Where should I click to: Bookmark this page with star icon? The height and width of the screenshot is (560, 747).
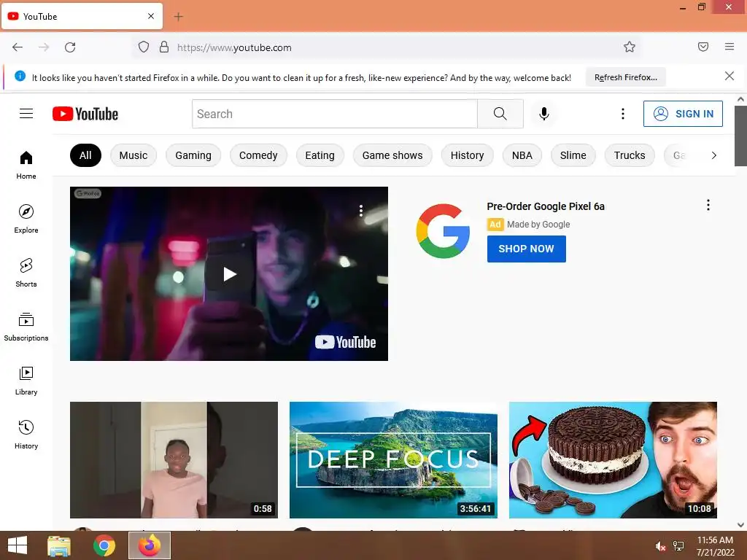(630, 47)
